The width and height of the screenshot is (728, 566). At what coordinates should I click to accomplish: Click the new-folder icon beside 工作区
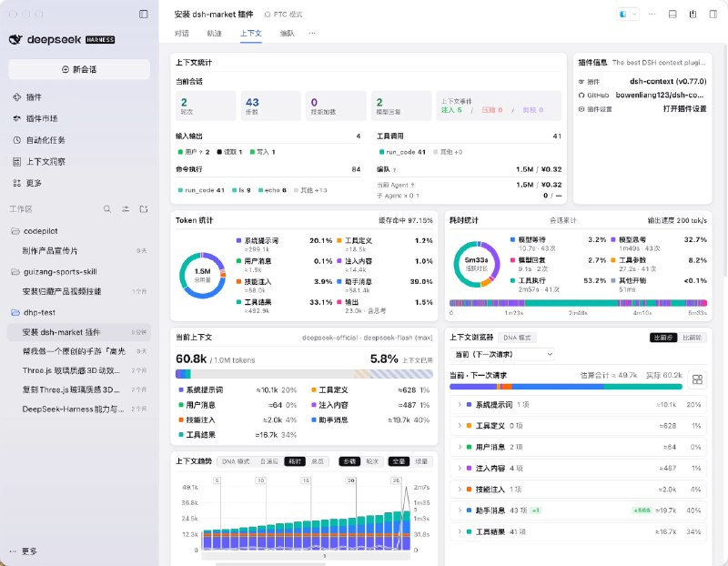point(144,209)
